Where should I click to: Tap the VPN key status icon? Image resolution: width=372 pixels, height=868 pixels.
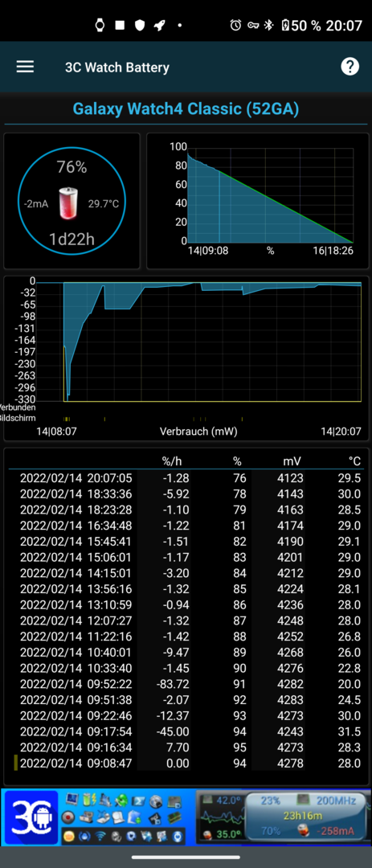[x=253, y=25]
